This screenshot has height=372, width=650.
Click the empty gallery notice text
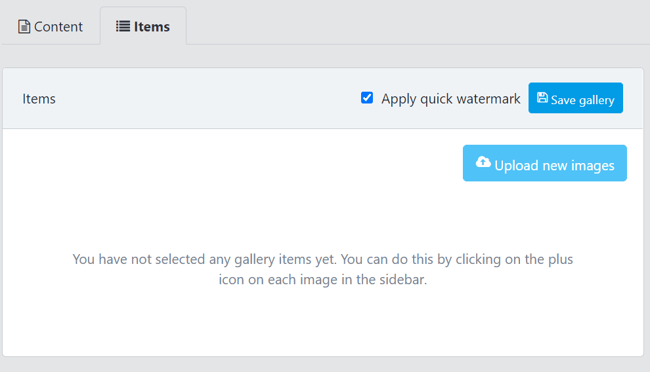(x=323, y=269)
